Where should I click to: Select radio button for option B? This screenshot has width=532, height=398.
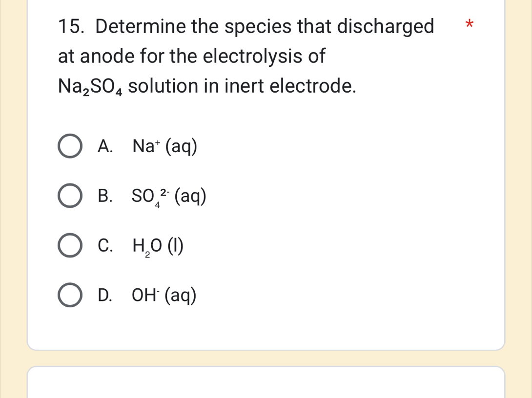click(x=69, y=197)
